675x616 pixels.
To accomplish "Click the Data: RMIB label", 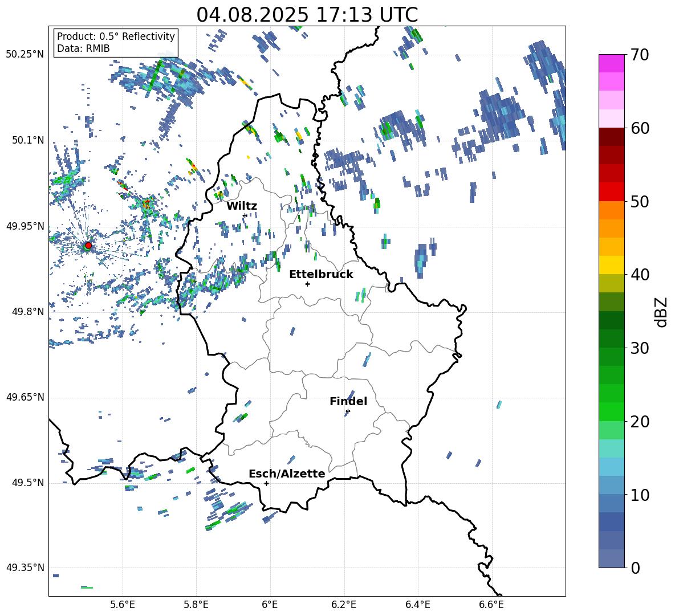I will click(x=83, y=48).
